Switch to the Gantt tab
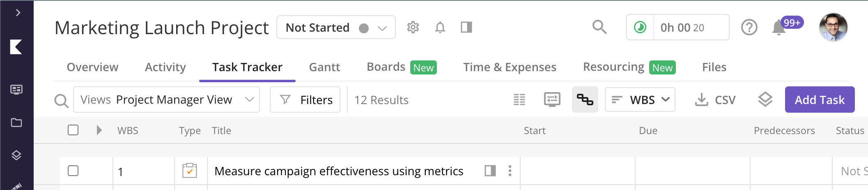Image resolution: width=868 pixels, height=190 pixels. 324,67
